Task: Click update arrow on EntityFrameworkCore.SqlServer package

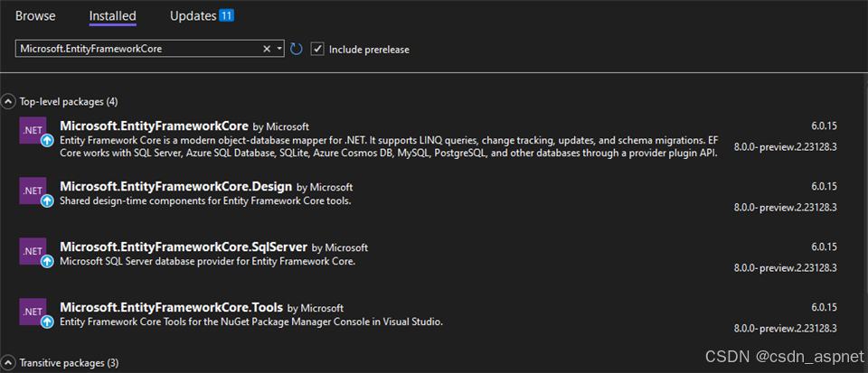Action: point(48,261)
